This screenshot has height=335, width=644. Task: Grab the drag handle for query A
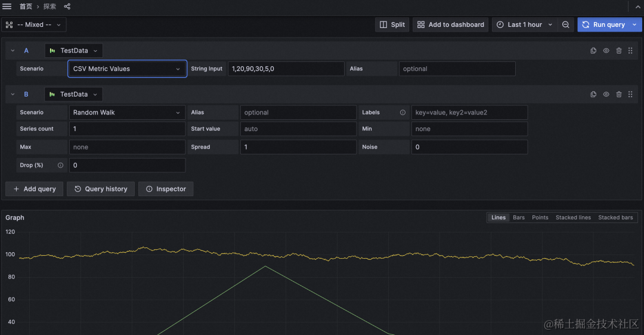630,51
